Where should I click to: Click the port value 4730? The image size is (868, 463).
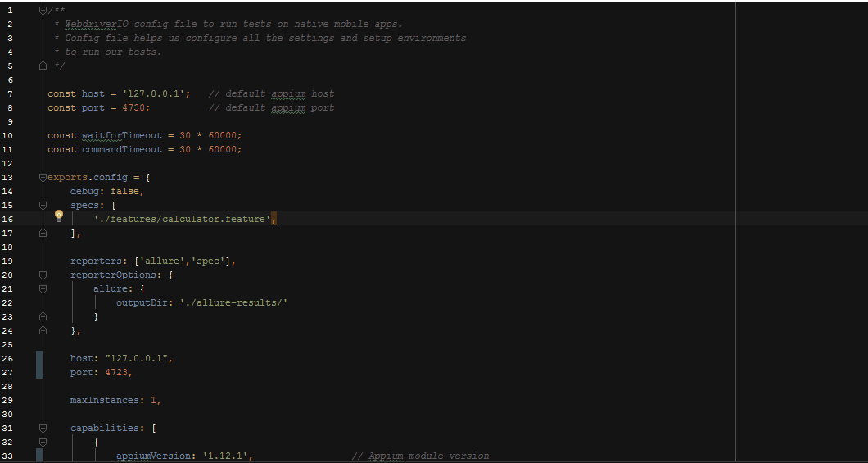click(x=133, y=107)
